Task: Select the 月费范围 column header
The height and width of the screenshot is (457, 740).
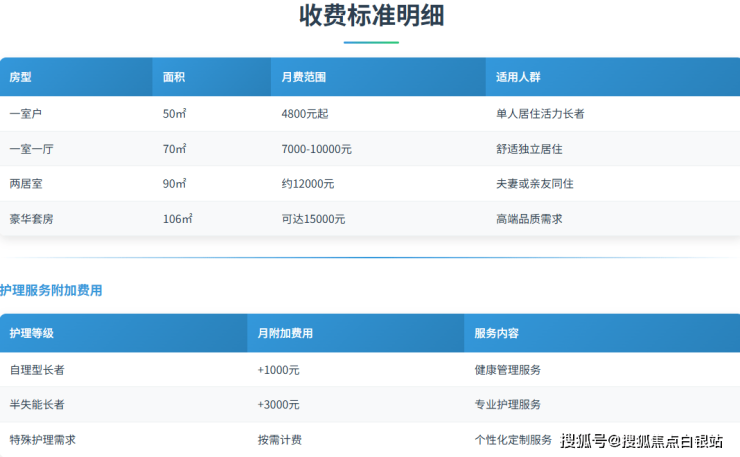Action: [303, 77]
